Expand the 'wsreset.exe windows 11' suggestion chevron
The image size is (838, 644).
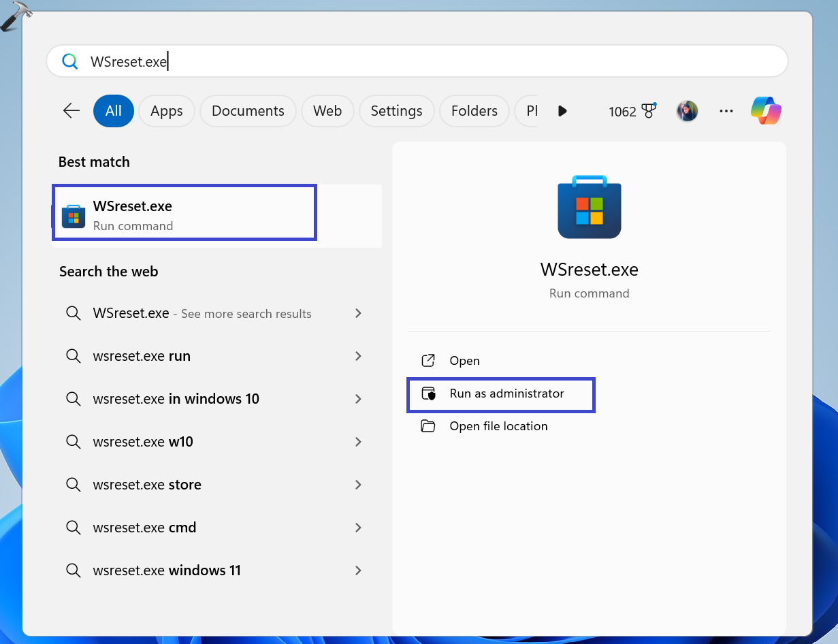pyautogui.click(x=358, y=570)
